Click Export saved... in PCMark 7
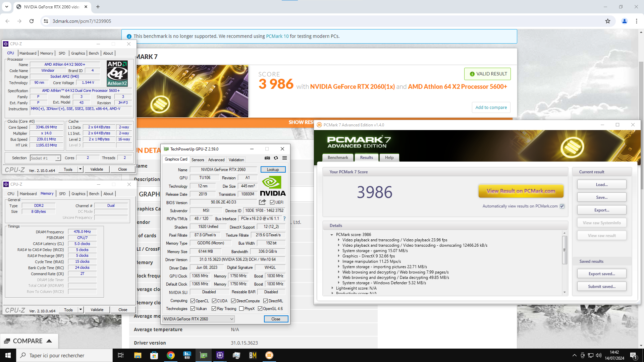 coord(602,274)
